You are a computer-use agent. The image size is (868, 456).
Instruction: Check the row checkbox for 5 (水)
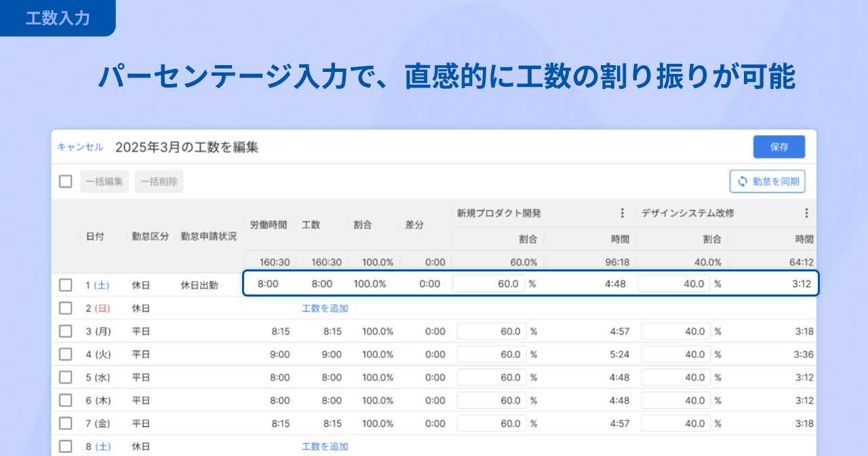pos(65,377)
